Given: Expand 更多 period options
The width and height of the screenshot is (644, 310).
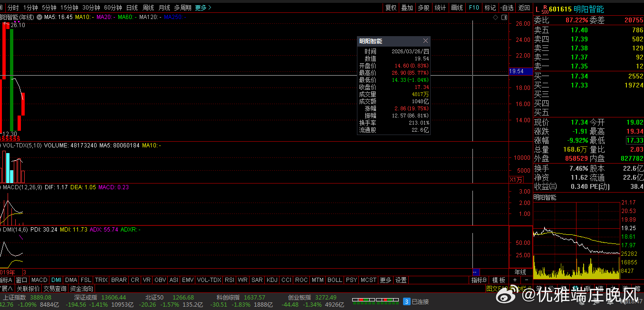Looking at the screenshot, I should point(203,8).
